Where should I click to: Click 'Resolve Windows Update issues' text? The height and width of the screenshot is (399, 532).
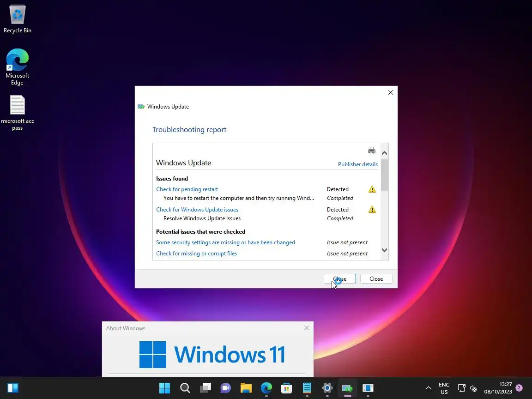tap(202, 218)
